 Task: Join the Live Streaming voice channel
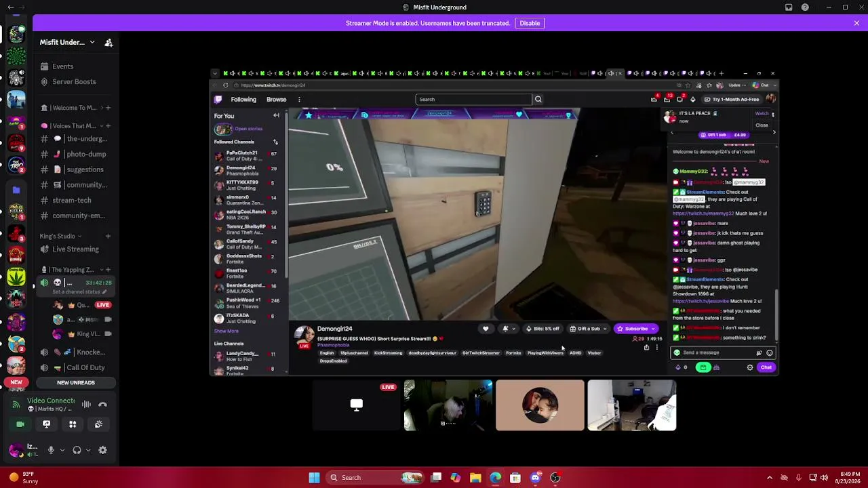coord(75,249)
